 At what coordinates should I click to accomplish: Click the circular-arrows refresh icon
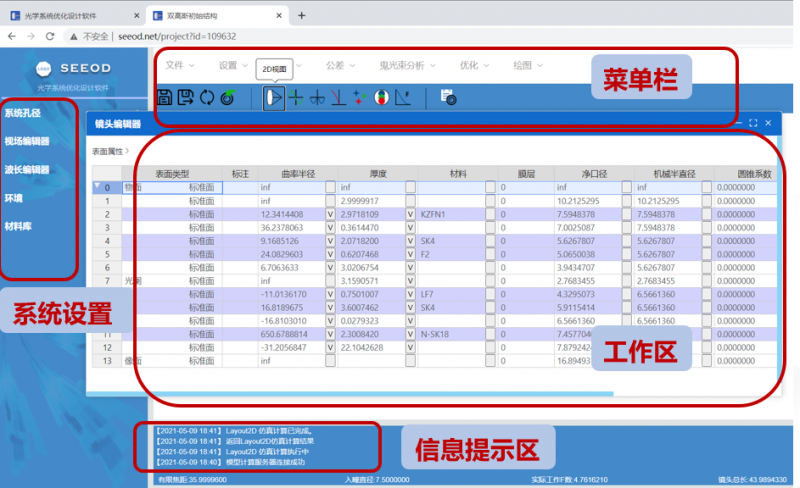point(206,97)
